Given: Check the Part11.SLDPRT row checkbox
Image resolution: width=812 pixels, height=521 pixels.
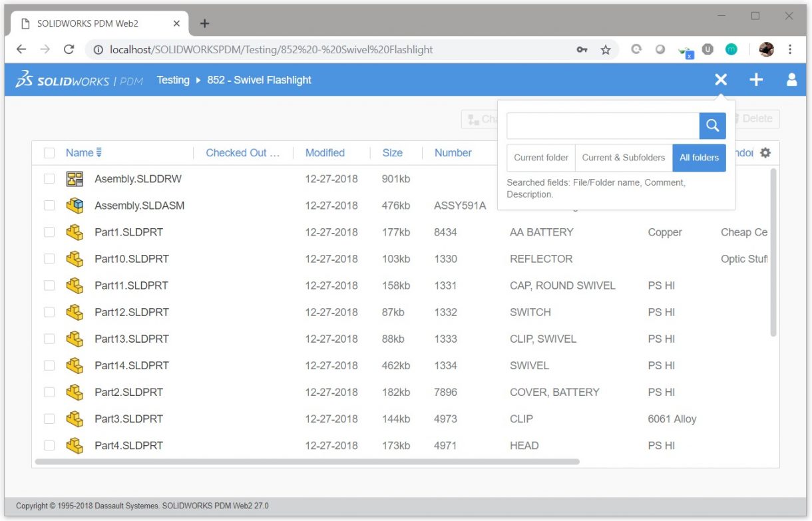Looking at the screenshot, I should [49, 285].
